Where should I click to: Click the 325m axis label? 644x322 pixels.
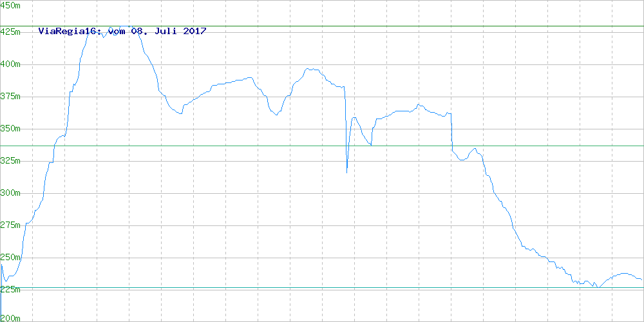tap(10, 160)
